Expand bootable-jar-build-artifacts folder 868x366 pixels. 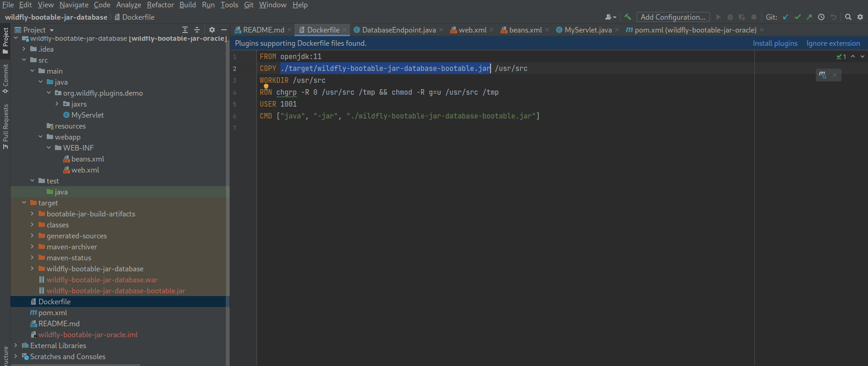(x=33, y=214)
